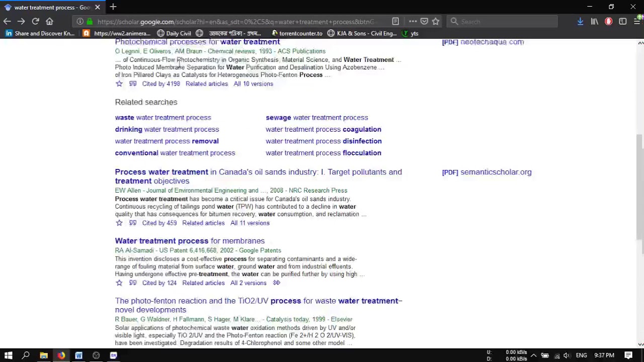This screenshot has width=644, height=362.
Task: Click the browser Search box
Action: (502, 22)
